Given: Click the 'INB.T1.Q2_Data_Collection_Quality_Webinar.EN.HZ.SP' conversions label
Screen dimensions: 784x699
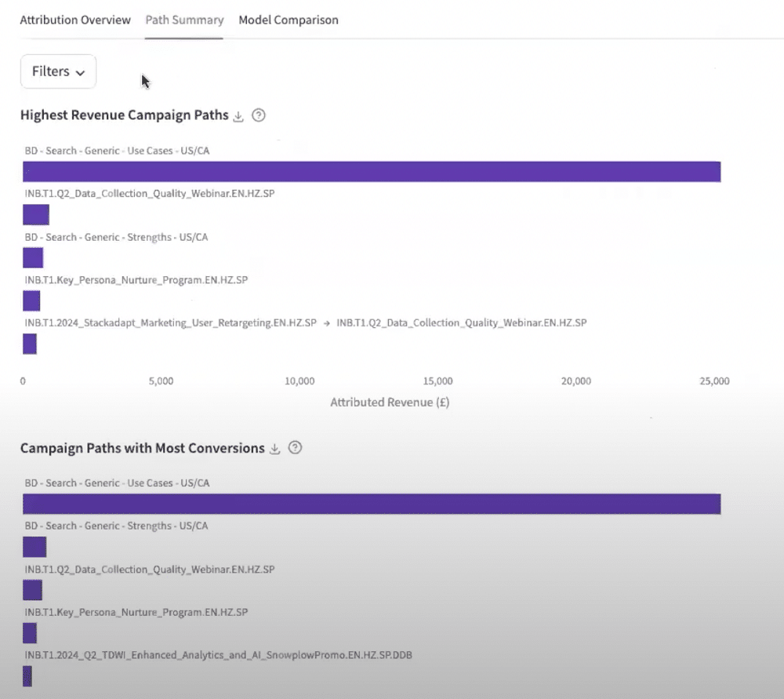Looking at the screenshot, I should pyautogui.click(x=150, y=570).
